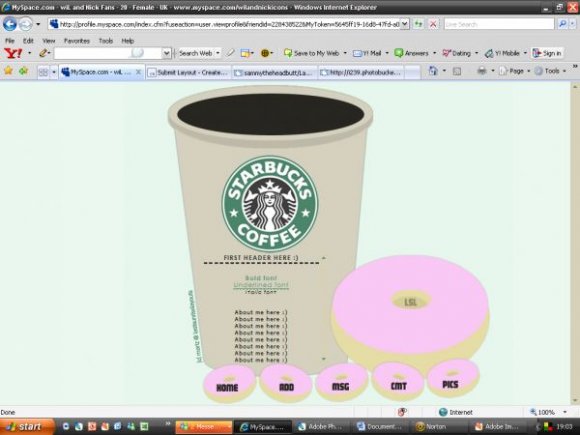
Task: Switch to the Submit Layout tab
Action: (188, 72)
